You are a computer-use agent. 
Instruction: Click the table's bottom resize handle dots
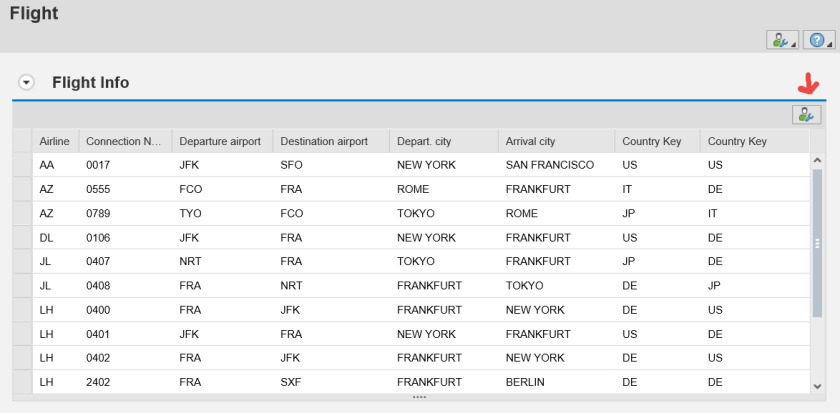point(419,398)
